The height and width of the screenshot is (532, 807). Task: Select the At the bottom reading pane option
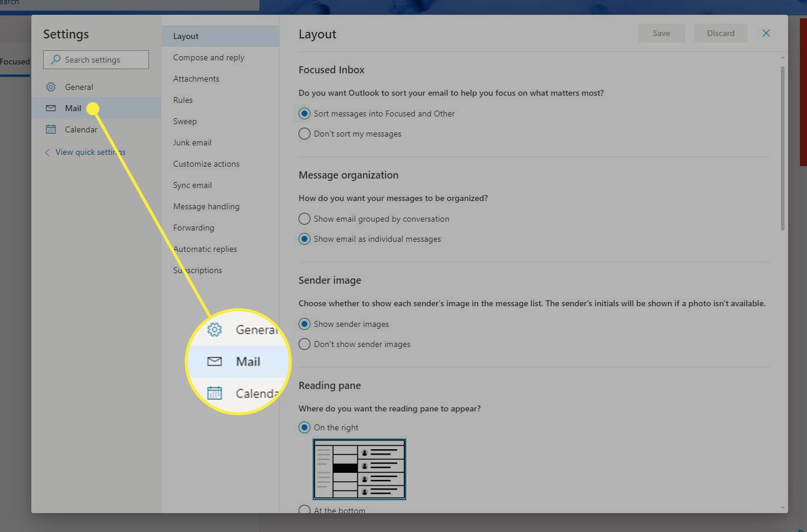(304, 510)
